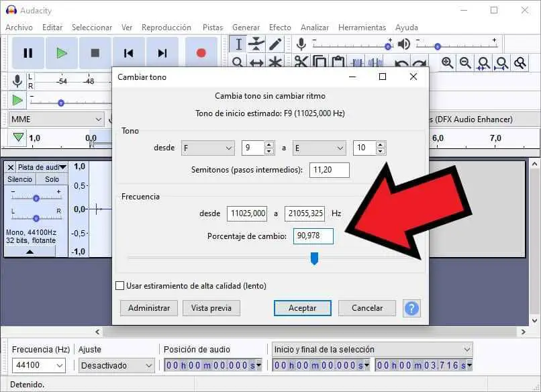The height and width of the screenshot is (392, 541).
Task: Select the Draw pencil tool
Action: click(x=275, y=44)
